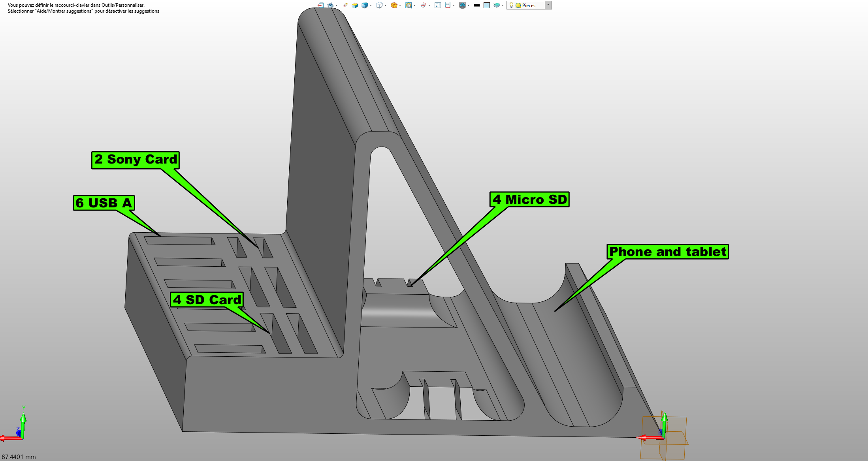Open dropdown arrow beside teal layers icon
868x461 pixels.
503,5
